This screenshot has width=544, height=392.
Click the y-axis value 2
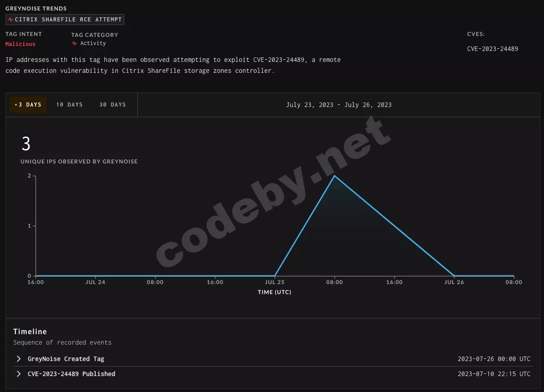(30, 176)
